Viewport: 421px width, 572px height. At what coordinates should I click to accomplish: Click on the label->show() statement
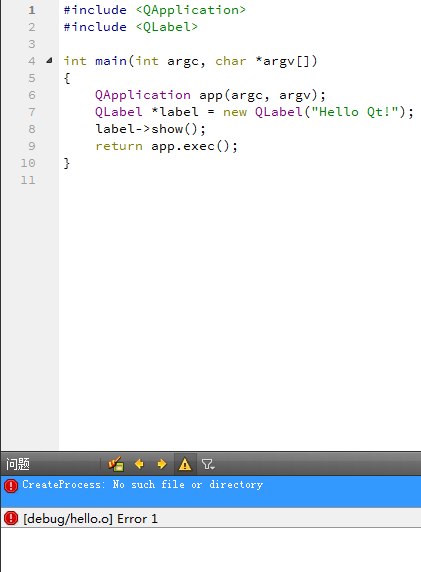point(150,129)
